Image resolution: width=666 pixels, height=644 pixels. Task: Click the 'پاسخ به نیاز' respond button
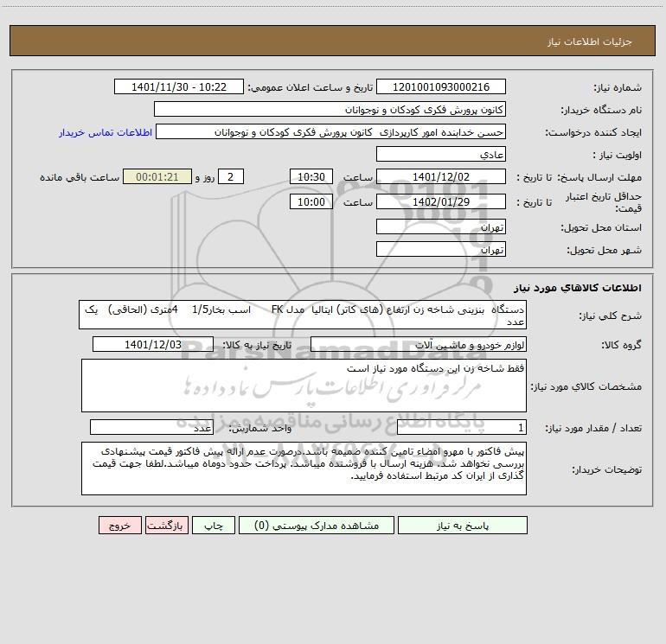[463, 526]
